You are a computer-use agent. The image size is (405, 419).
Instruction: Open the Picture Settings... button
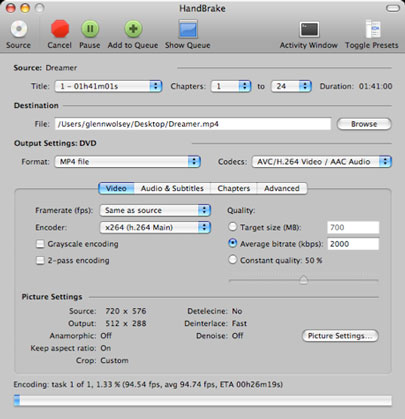coord(340,336)
